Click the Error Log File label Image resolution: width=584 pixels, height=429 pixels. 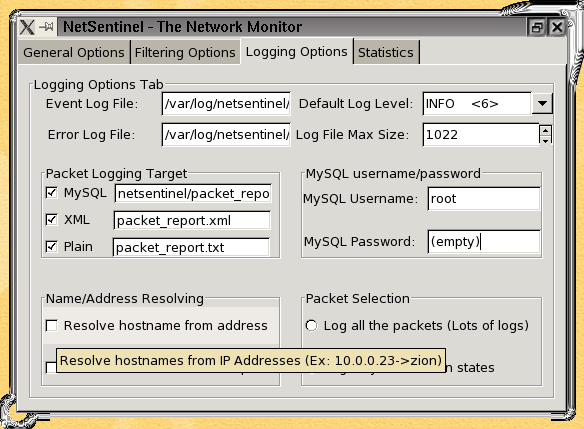91,135
